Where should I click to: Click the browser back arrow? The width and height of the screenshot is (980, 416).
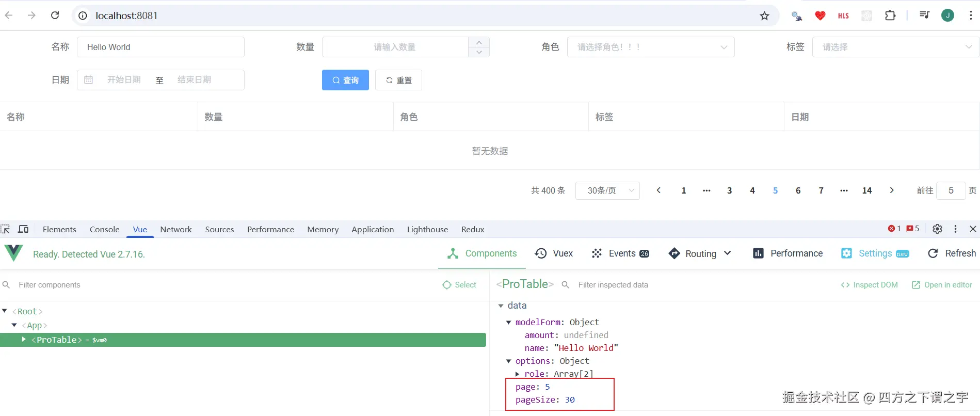9,15
